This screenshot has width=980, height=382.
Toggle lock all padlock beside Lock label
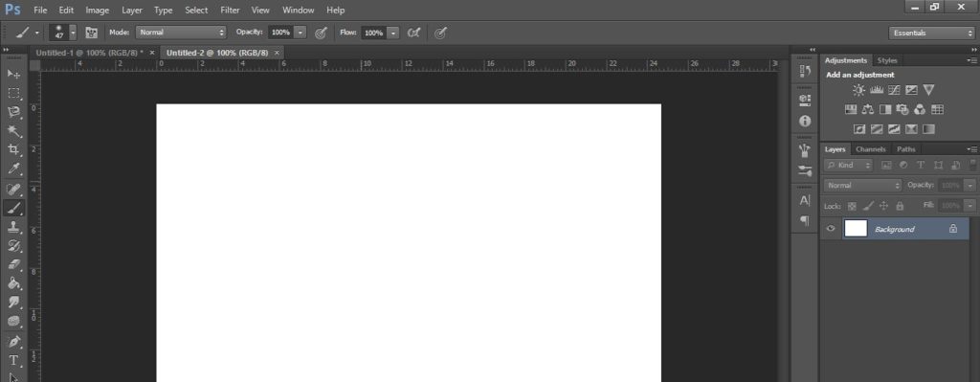[x=900, y=206]
